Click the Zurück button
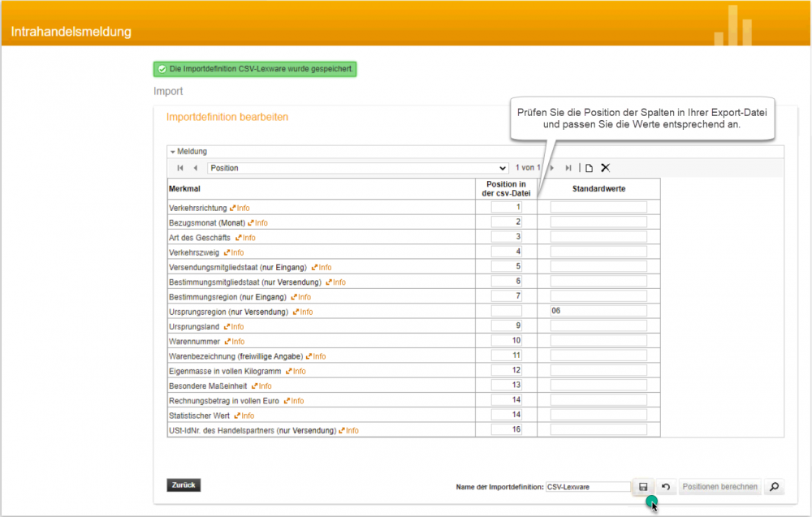 click(184, 485)
